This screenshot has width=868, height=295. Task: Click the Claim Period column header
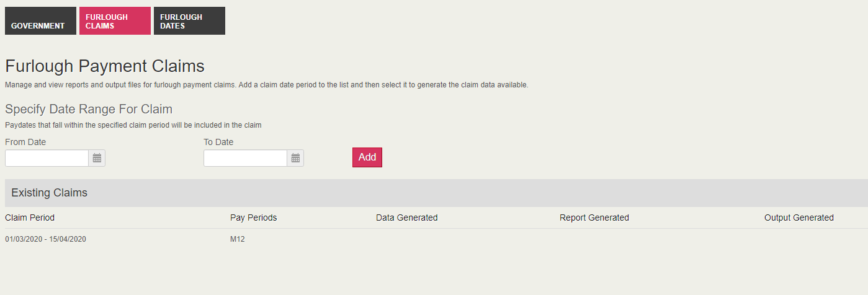coord(30,218)
